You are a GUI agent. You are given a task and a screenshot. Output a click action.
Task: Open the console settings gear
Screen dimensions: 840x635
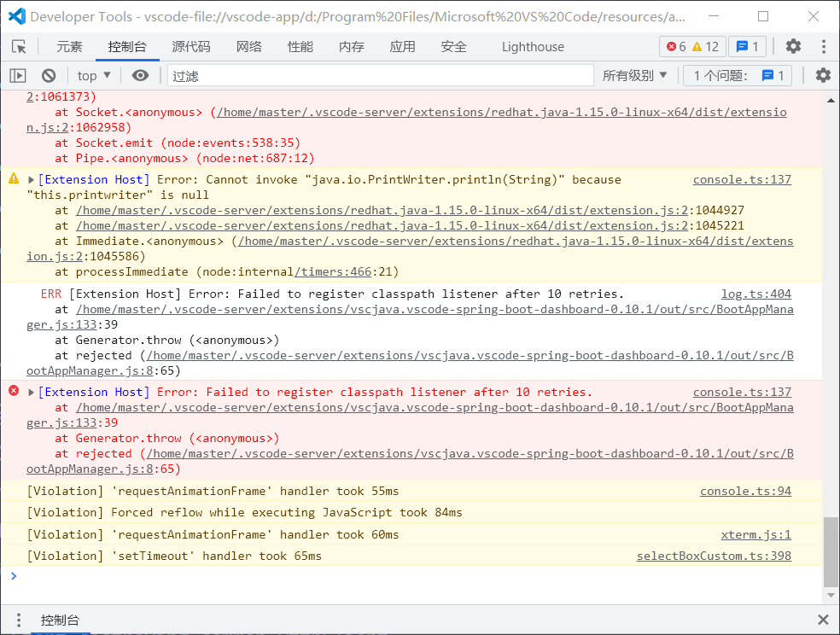pos(822,75)
